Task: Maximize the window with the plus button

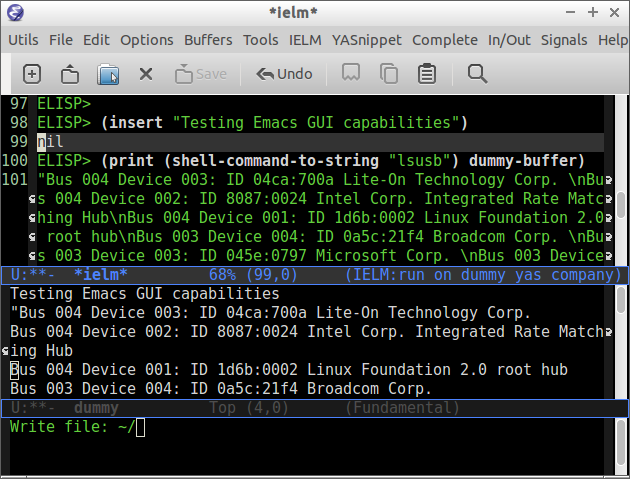Action: coord(593,12)
